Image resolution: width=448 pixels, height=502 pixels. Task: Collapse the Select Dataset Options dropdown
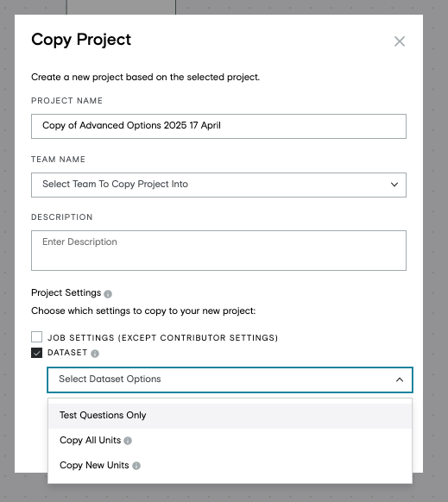point(230,380)
